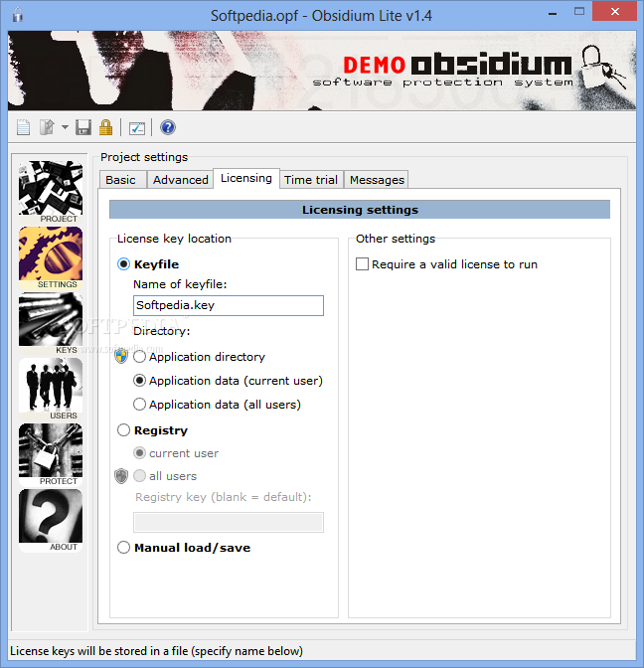Viewport: 644px width, 668px height.
Task: Open the ABOUT sidebar section
Action: click(51, 520)
